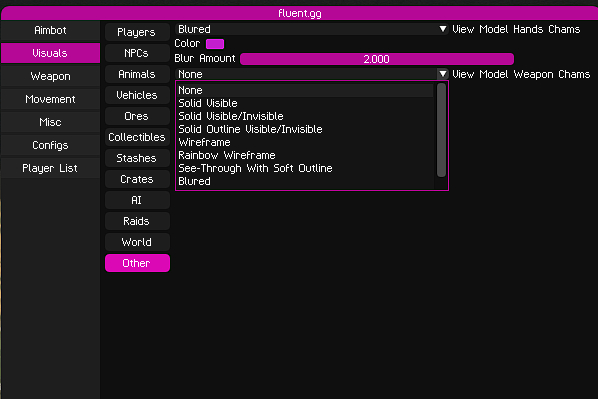Viewport: 598px width, 399px height.
Task: Pick Solid Outline Visible/Invisible option
Action: pos(305,129)
